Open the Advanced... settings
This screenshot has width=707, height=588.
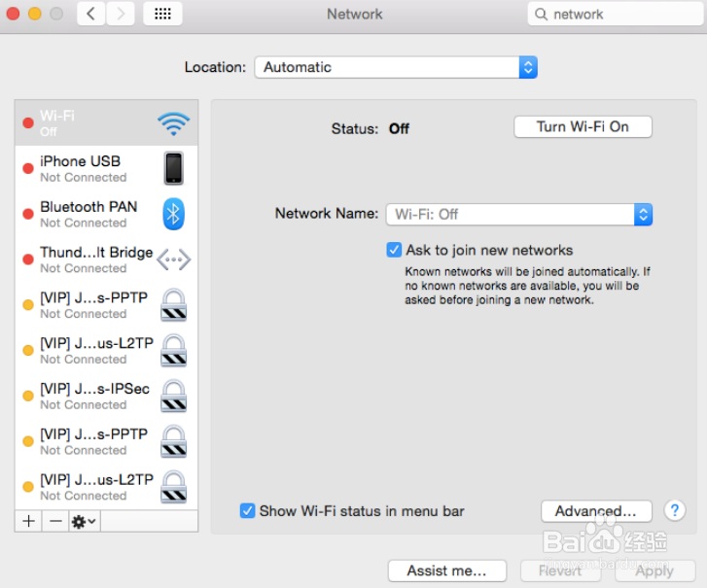click(596, 511)
